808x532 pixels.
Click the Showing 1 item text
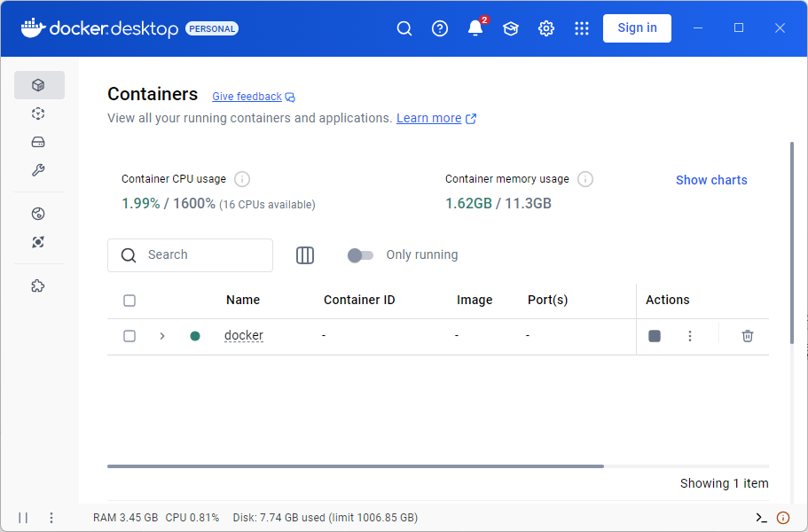coord(724,483)
